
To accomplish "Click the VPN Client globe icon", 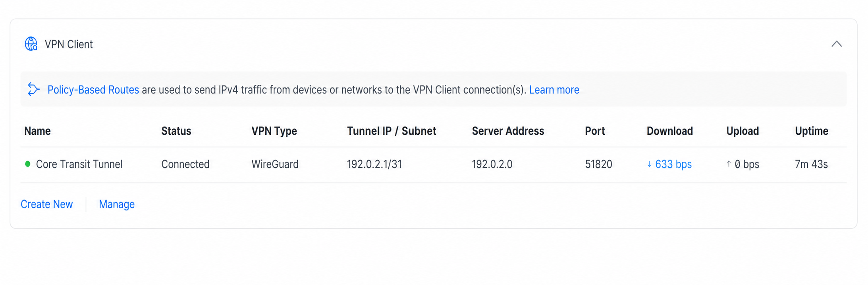I will (31, 44).
